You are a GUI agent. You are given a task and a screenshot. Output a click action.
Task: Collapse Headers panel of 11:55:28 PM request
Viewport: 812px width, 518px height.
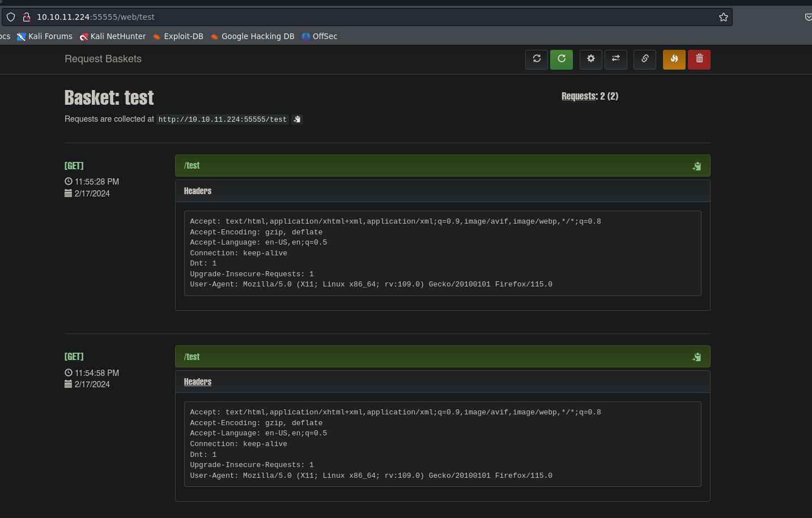tap(198, 191)
